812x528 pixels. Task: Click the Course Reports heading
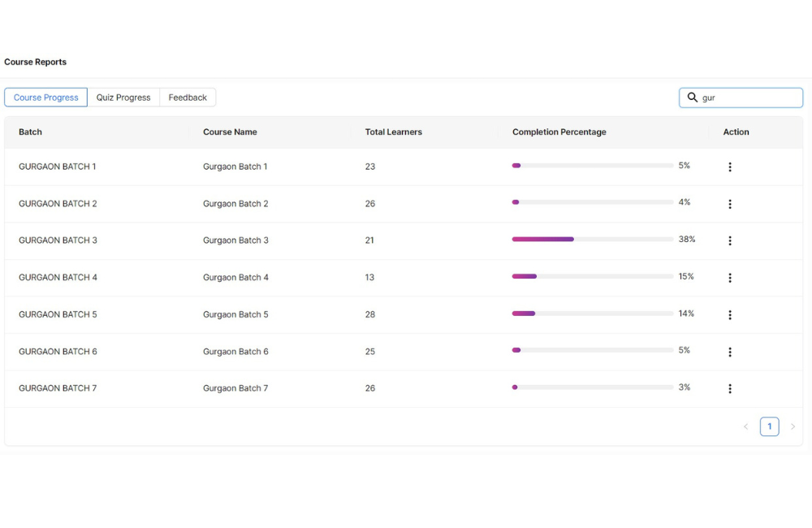[x=35, y=62]
